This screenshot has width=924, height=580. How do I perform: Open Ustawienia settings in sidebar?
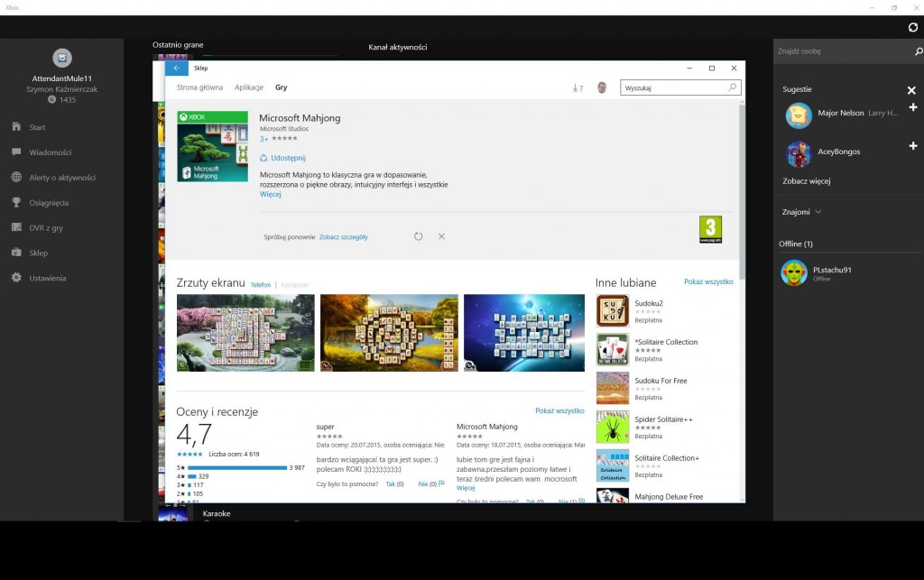pos(47,279)
